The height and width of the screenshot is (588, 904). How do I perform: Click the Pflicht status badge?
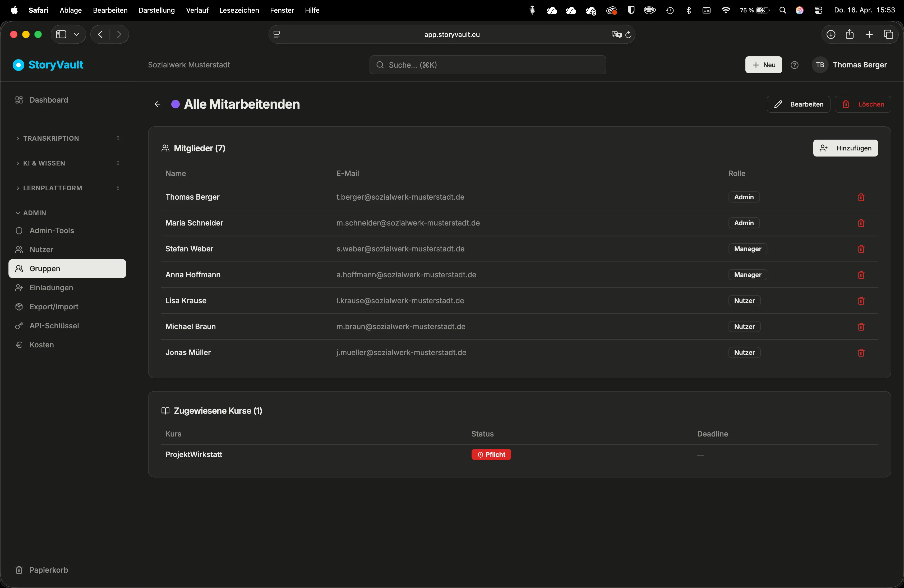[491, 455]
